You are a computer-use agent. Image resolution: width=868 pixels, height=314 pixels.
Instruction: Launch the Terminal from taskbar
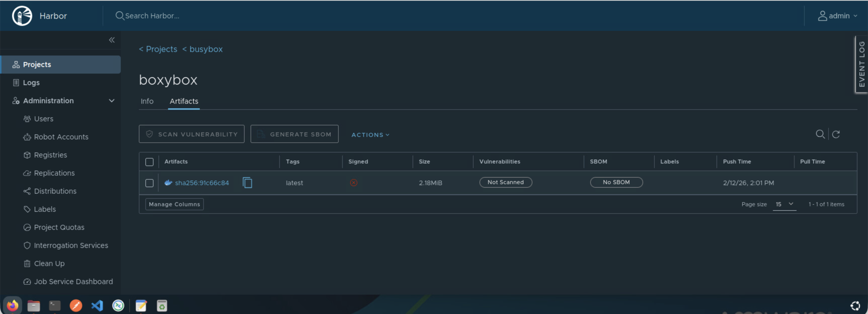(x=55, y=306)
